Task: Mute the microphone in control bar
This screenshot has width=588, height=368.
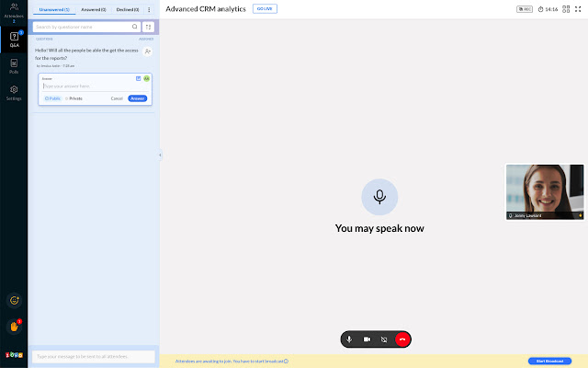Action: [x=349, y=339]
